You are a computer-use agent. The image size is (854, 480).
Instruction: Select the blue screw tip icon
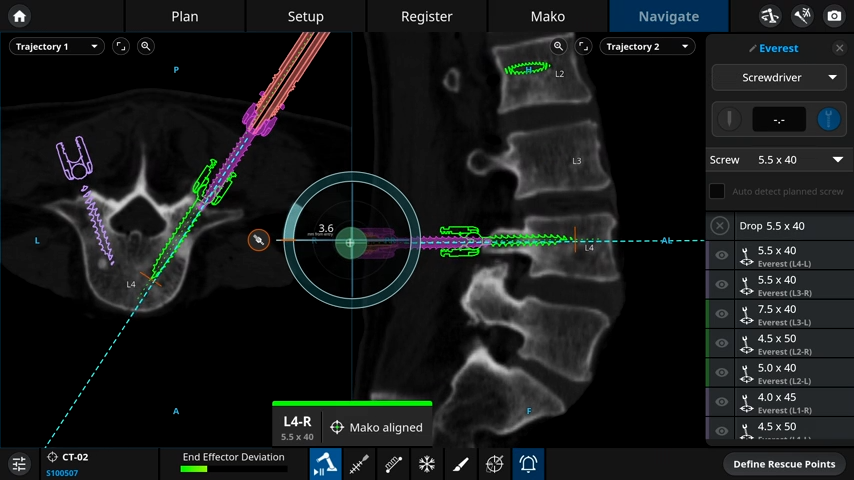coord(828,119)
